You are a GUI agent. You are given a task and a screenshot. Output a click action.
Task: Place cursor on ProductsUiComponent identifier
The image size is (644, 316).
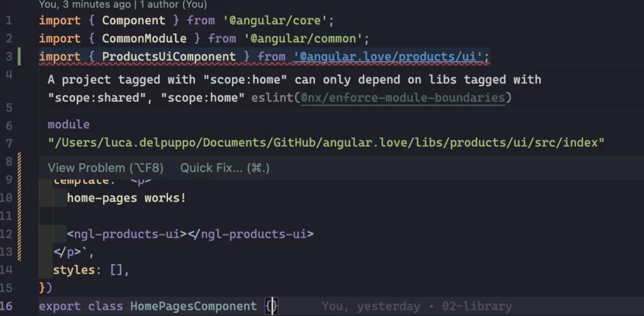coord(169,57)
